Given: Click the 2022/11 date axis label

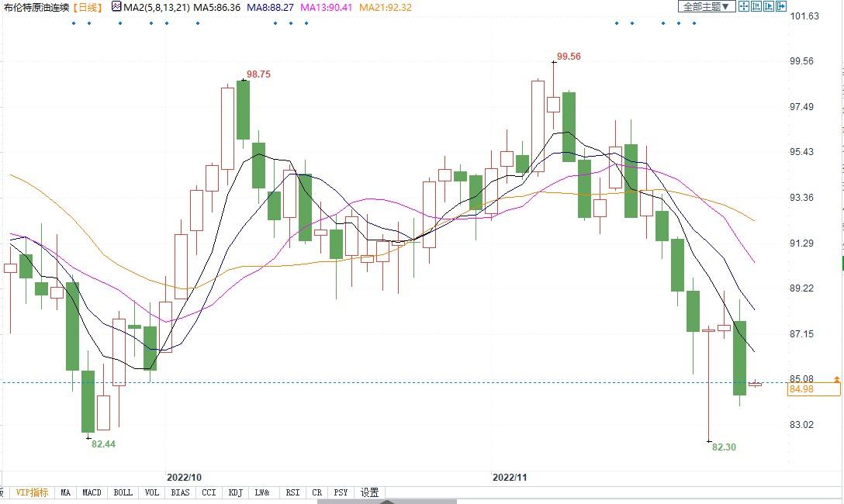Looking at the screenshot, I should [x=510, y=477].
